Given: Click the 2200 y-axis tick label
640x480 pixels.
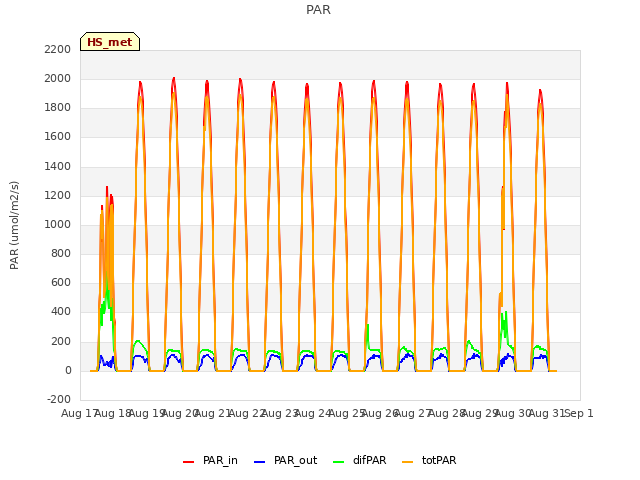Looking at the screenshot, I should pos(58,49).
